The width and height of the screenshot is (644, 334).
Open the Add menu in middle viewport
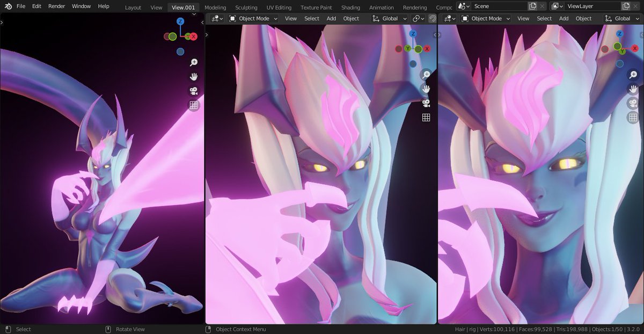[331, 18]
